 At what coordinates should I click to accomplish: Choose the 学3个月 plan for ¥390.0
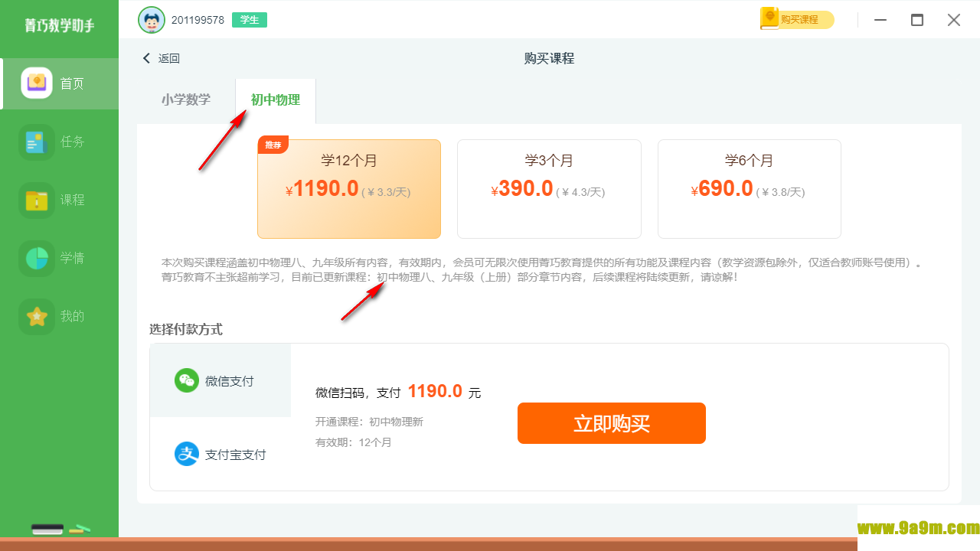point(549,189)
